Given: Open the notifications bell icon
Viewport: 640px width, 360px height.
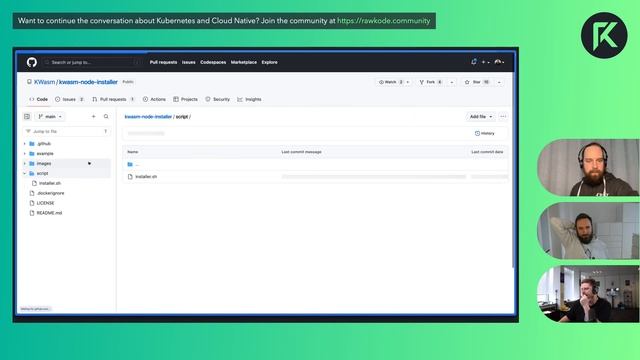Looking at the screenshot, I should pyautogui.click(x=473, y=62).
